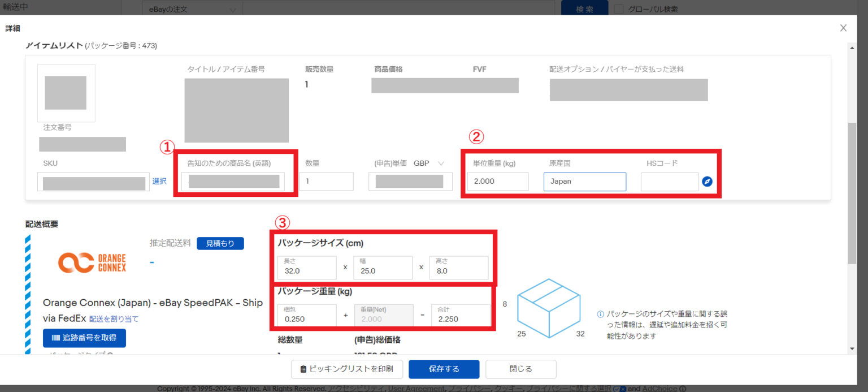Click the package box illustration

[549, 308]
